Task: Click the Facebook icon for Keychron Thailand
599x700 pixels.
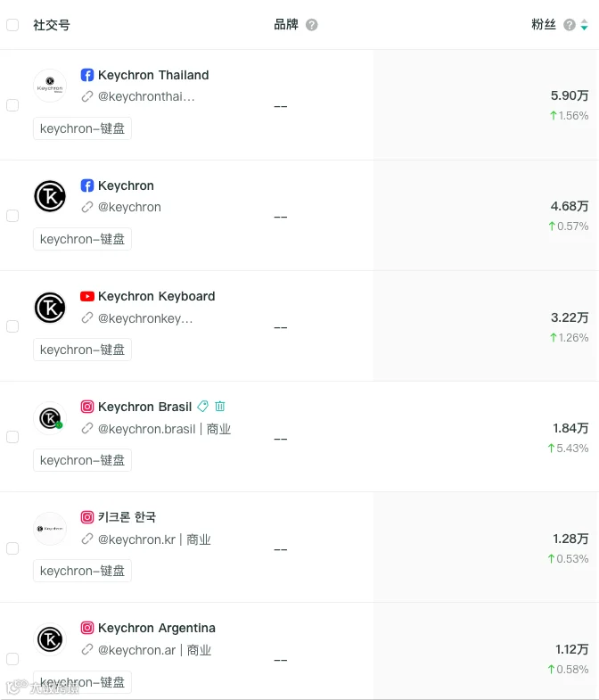Action: [x=87, y=75]
